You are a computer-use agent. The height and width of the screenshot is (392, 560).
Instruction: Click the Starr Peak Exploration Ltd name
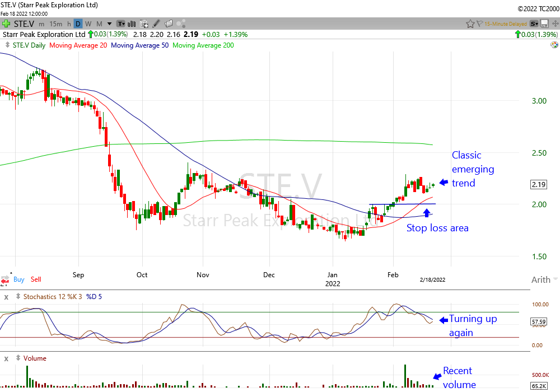pos(44,34)
